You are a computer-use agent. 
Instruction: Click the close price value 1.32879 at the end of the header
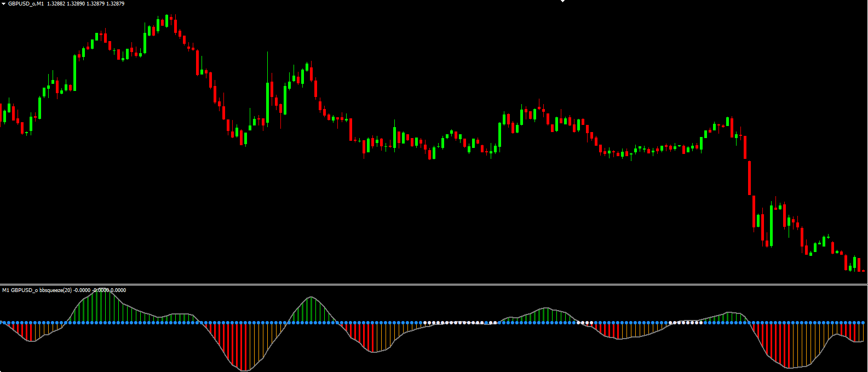click(x=116, y=3)
